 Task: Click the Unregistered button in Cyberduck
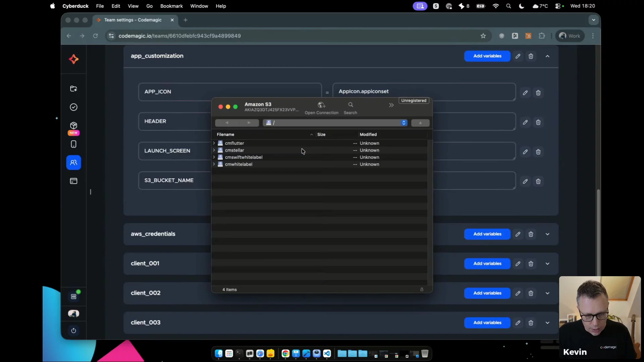414,101
